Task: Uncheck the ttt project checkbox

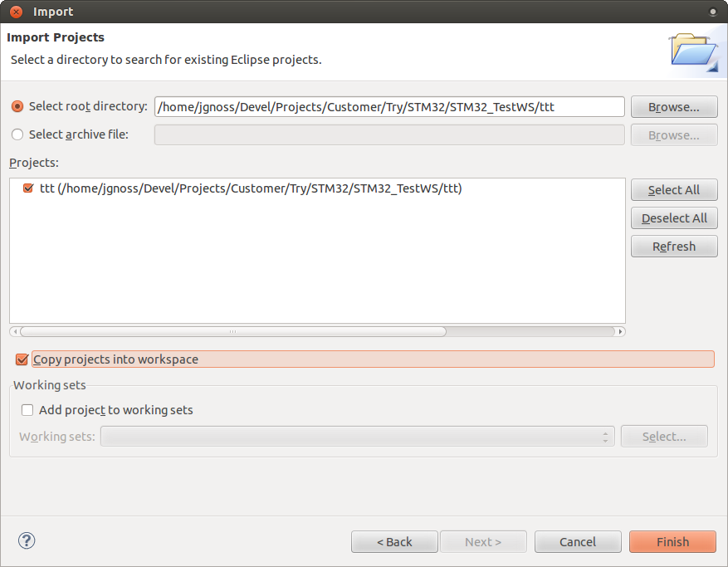Action: coord(28,188)
